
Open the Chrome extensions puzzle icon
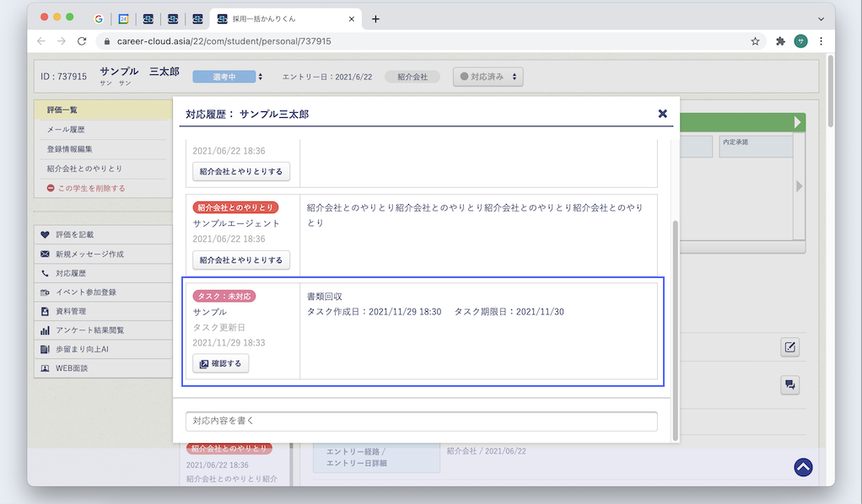[780, 40]
